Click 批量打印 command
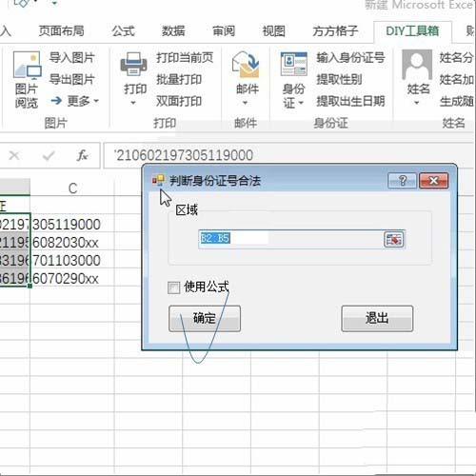This screenshot has width=476, height=476. coord(179,79)
